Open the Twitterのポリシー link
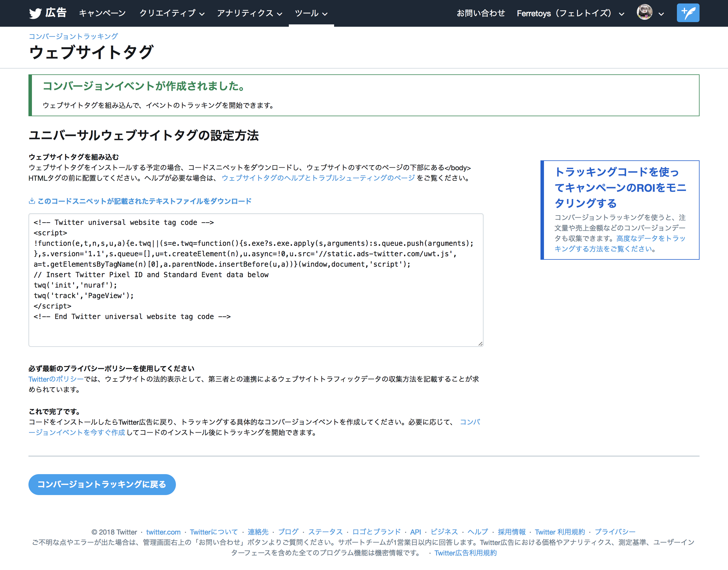 click(x=56, y=379)
